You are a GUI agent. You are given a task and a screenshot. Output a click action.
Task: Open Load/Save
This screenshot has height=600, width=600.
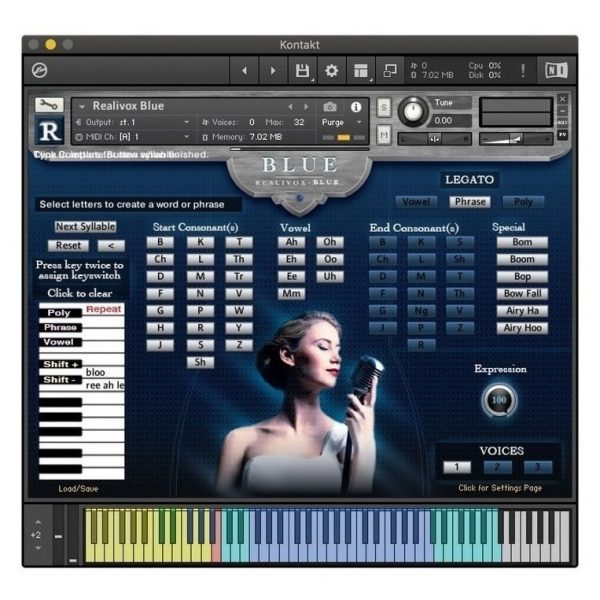pos(78,489)
